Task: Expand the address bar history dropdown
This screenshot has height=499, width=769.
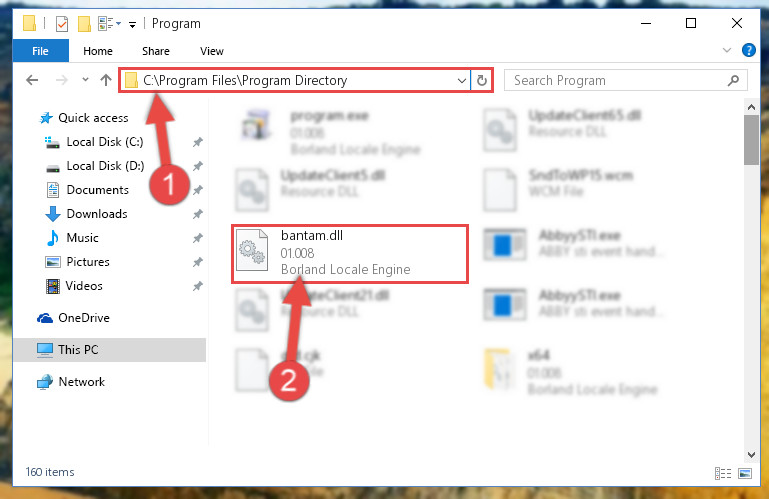Action: point(461,80)
